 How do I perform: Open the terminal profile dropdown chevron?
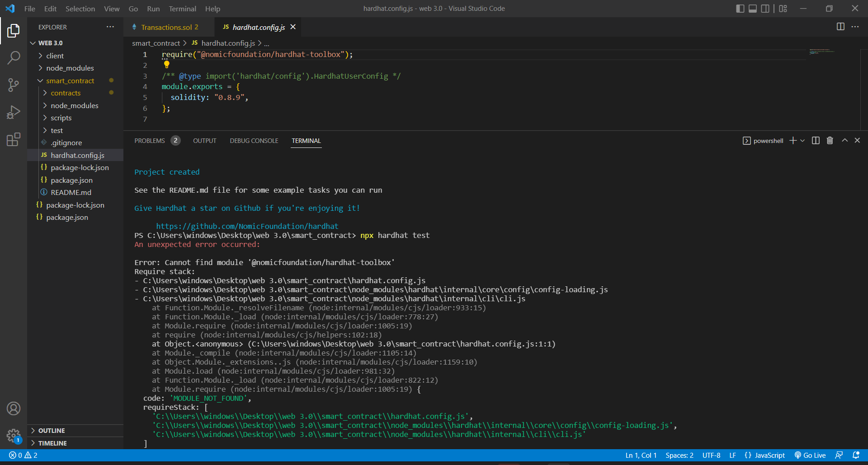coord(802,140)
